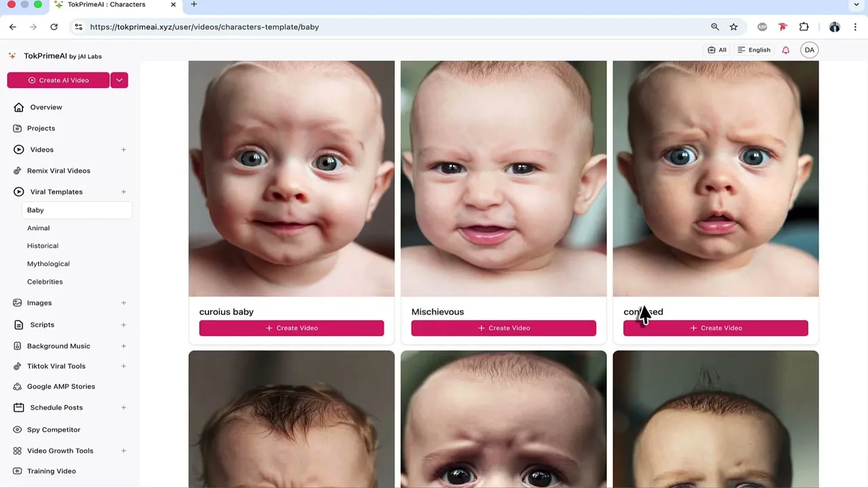The width and height of the screenshot is (868, 488).
Task: View site information icon in address bar
Action: [x=79, y=26]
